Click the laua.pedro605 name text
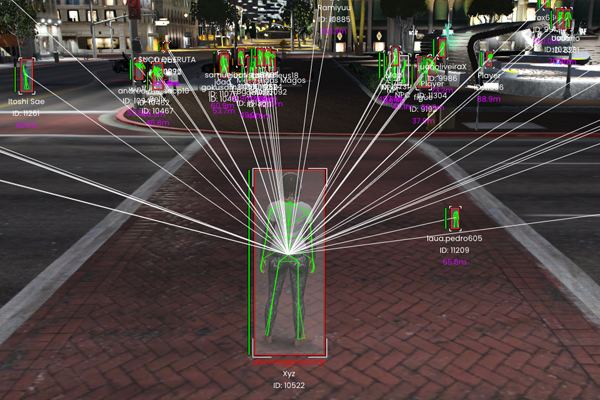This screenshot has width=600, height=400. (x=454, y=239)
